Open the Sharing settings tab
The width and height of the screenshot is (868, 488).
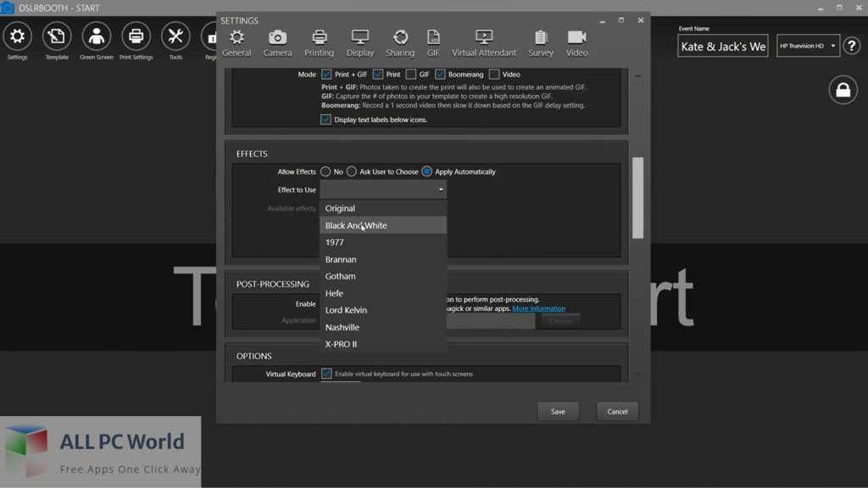400,43
